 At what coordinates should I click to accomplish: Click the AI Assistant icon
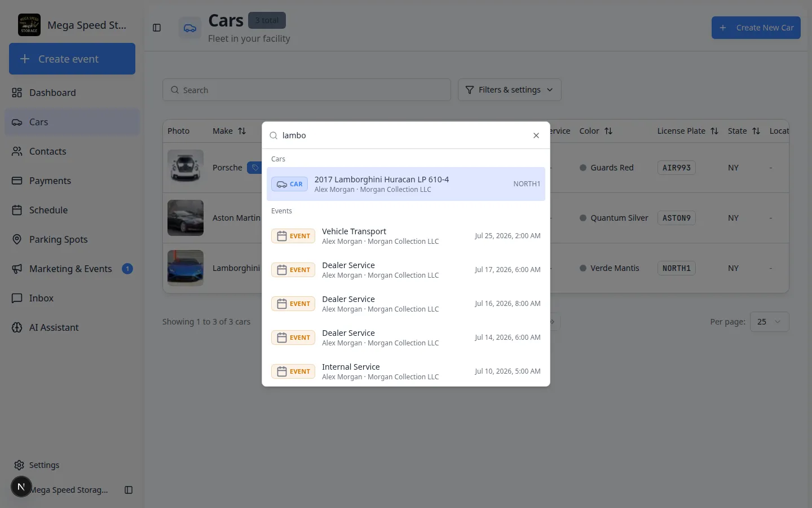[x=17, y=327]
